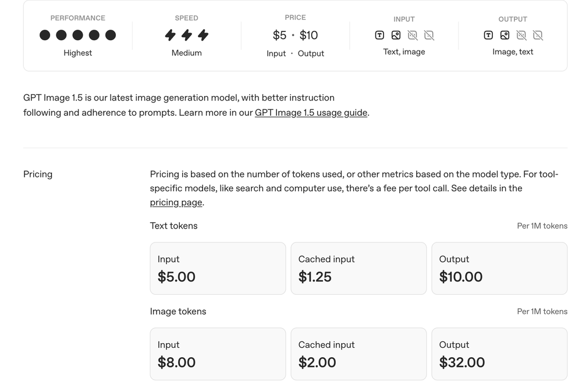Open the GPT Image 1.5 usage guide link

pos(311,113)
